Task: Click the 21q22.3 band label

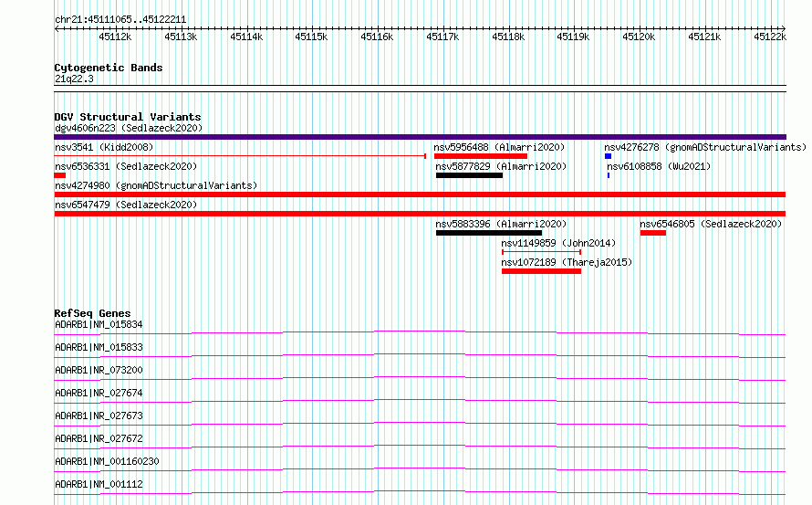Action: click(x=74, y=79)
